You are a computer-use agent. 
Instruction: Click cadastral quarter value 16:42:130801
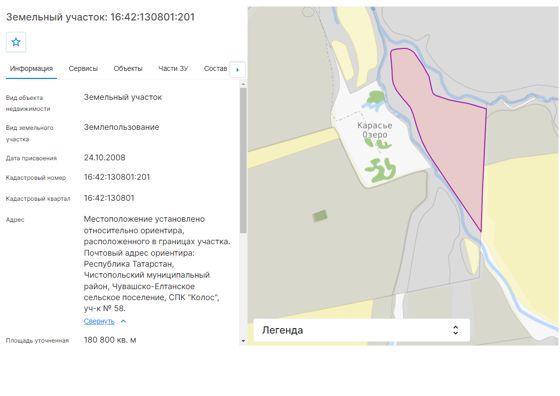[109, 198]
